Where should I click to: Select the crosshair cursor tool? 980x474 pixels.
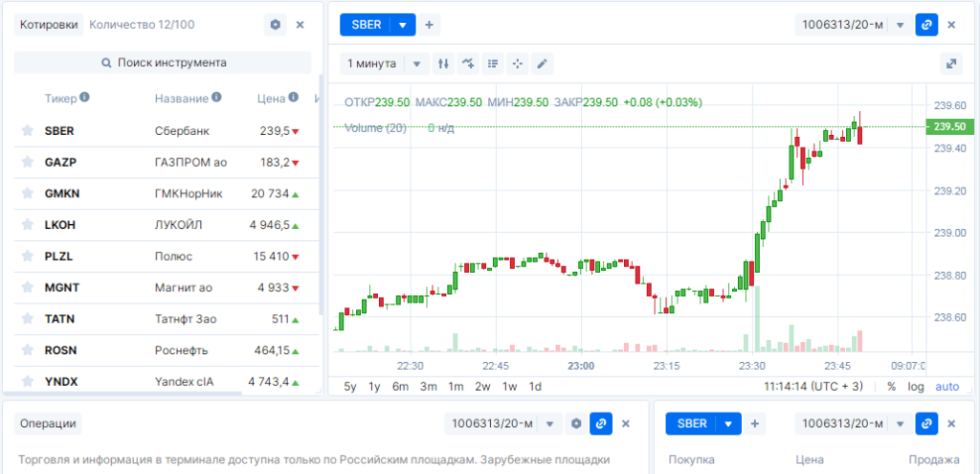[x=518, y=64]
